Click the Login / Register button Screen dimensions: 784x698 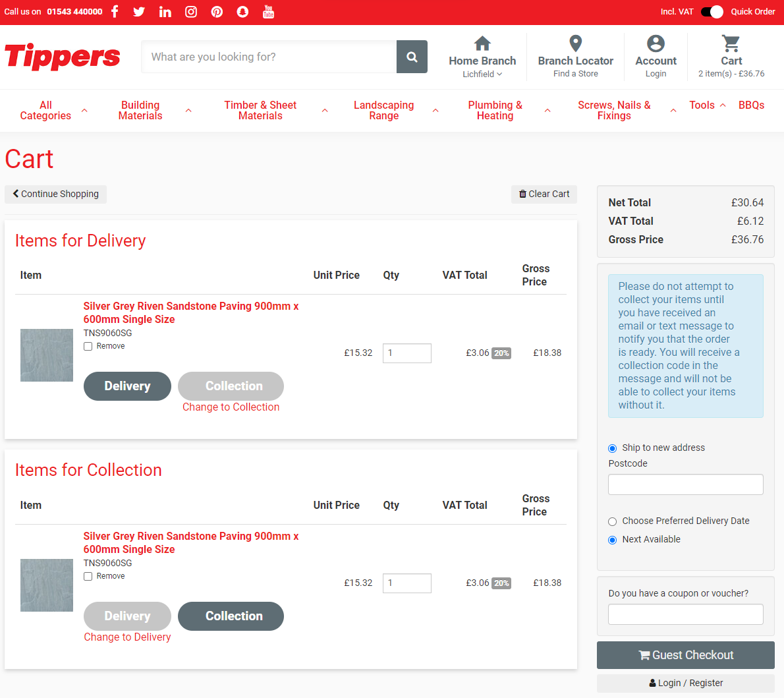(685, 683)
